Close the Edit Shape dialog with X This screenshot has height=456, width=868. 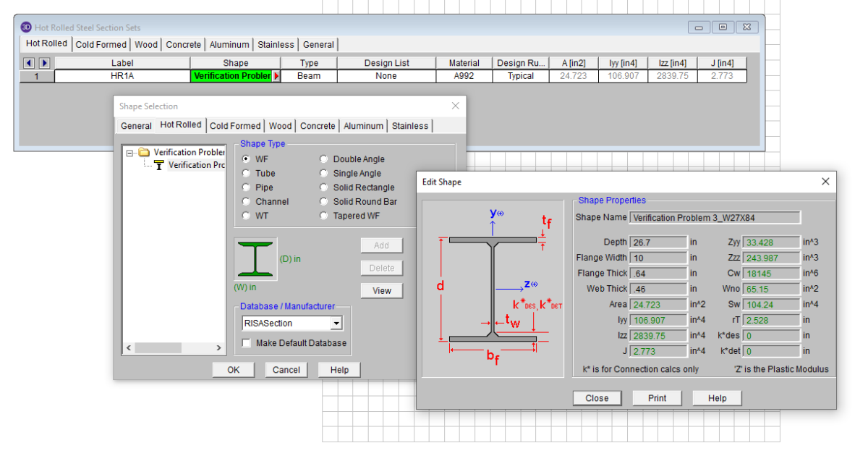pyautogui.click(x=825, y=182)
